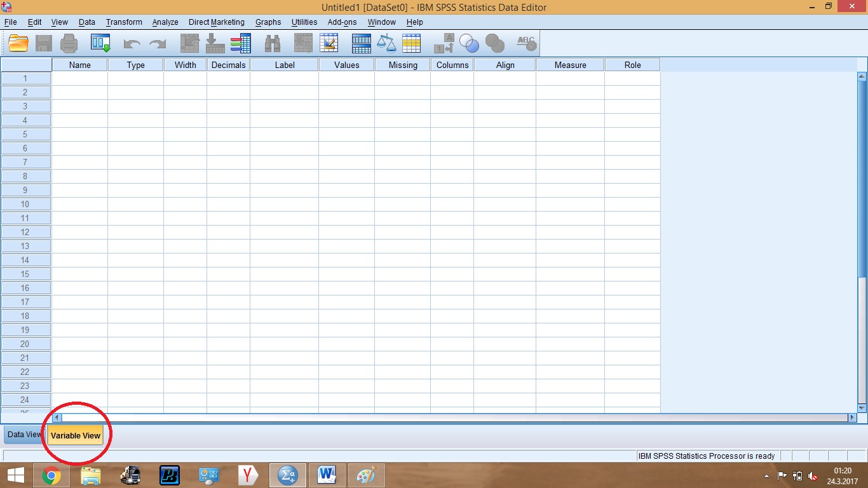This screenshot has width=868, height=488.
Task: Open the Add-ons menu
Action: [342, 22]
